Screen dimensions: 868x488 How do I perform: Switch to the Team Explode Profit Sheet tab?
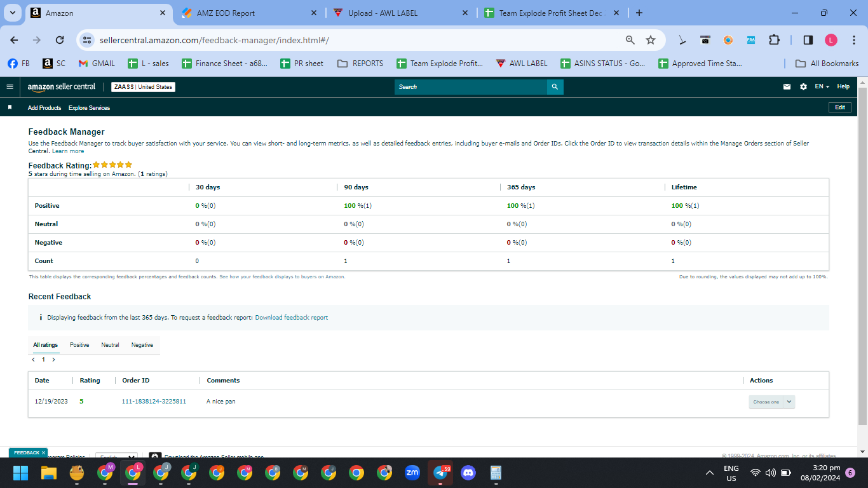point(550,13)
